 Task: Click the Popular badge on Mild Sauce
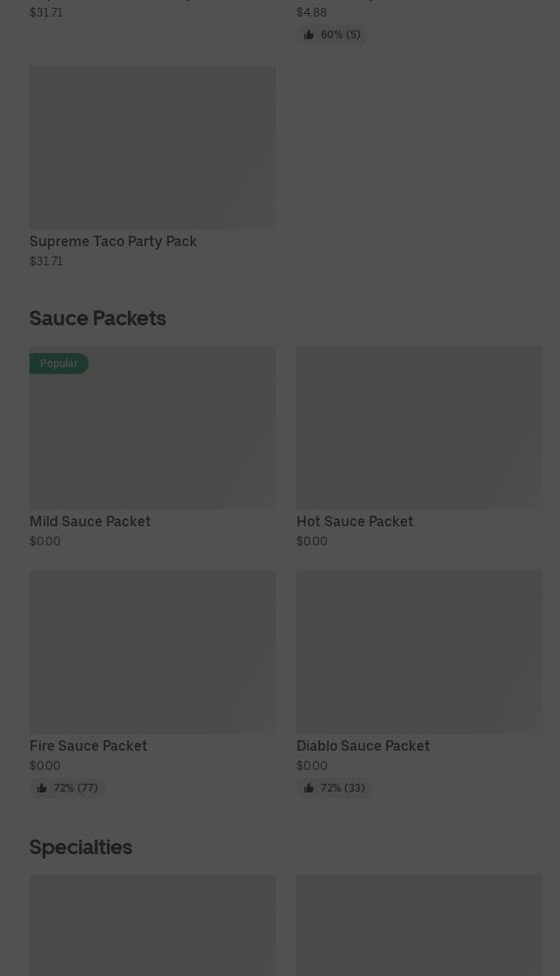59,364
